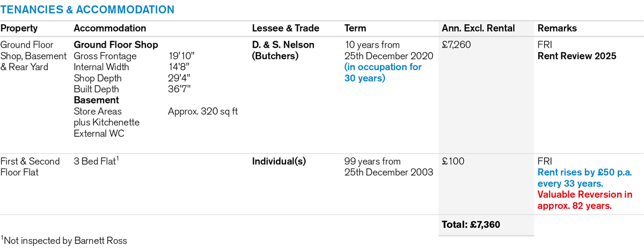
Task: Select the Ann. Excl. Rental header
Action: coord(478,28)
